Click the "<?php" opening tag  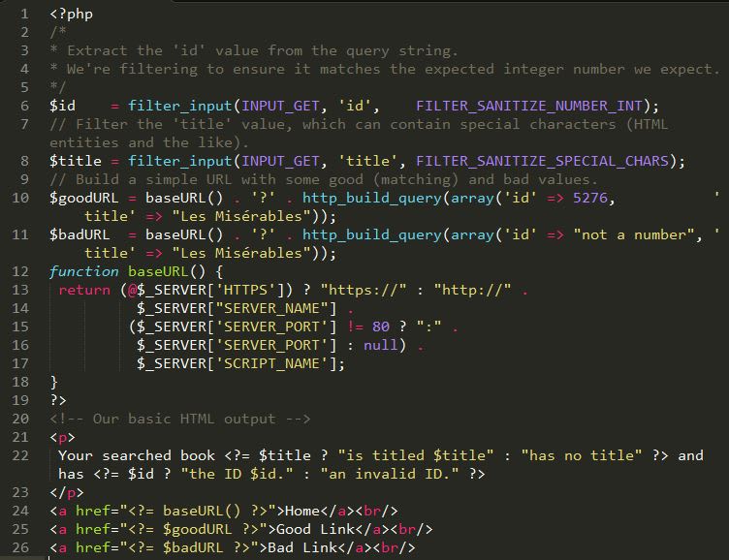[x=71, y=14]
